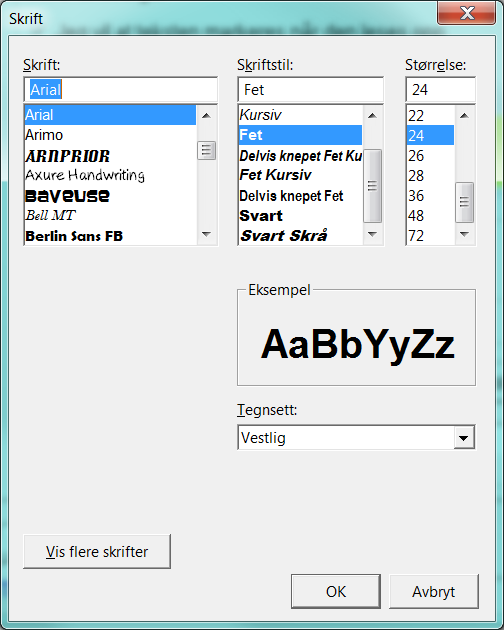
Task: Pick the Svart font style
Action: pyautogui.click(x=300, y=216)
